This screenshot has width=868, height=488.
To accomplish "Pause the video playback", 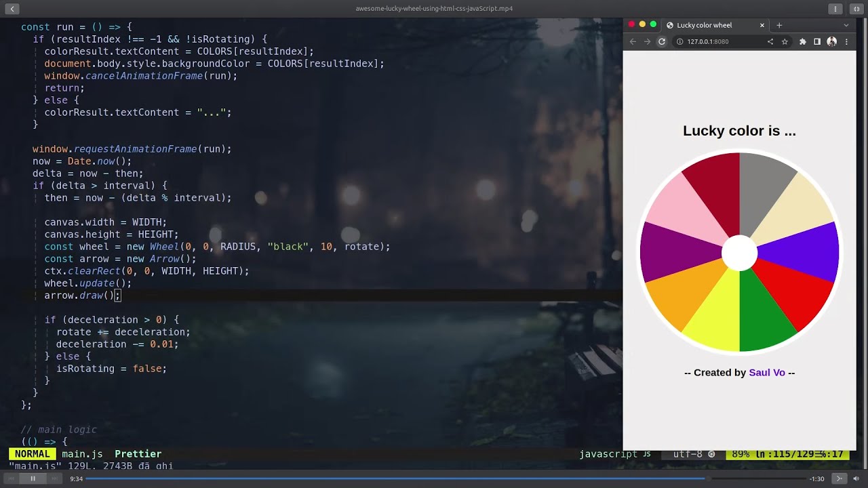I will tap(33, 479).
